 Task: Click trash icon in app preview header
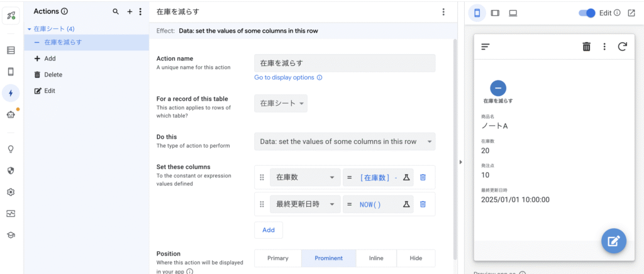pyautogui.click(x=586, y=47)
